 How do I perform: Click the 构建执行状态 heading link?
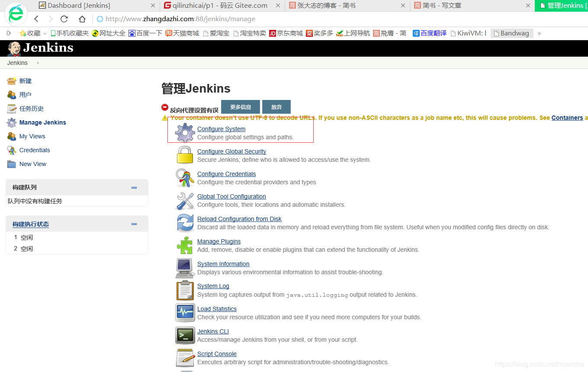pyautogui.click(x=31, y=224)
